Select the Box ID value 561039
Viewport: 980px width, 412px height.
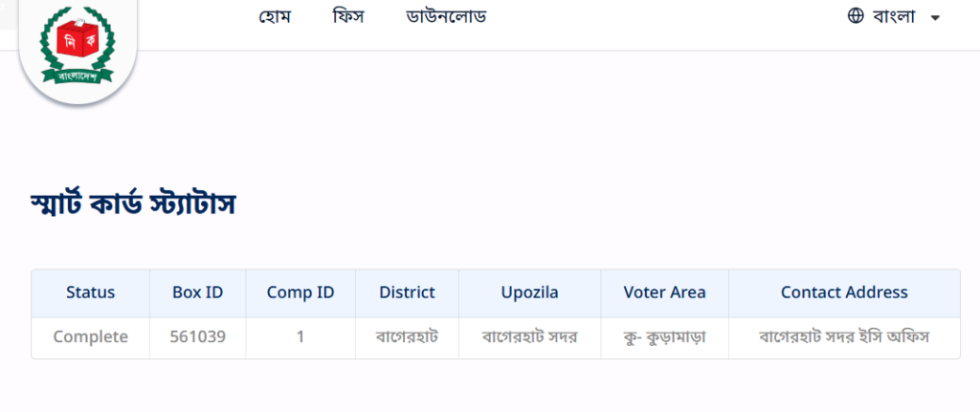[197, 337]
